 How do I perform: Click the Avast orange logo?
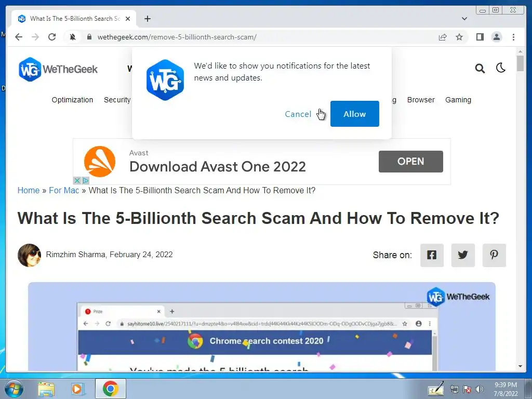click(x=100, y=162)
